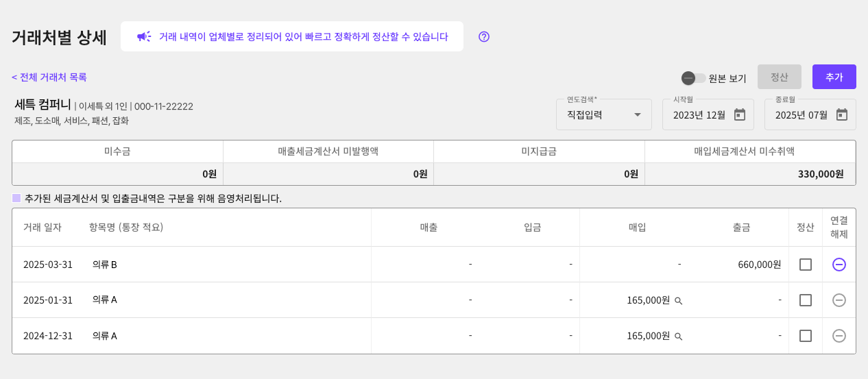This screenshot has height=379, width=868.
Task: Click the purple 추가 button
Action: click(x=834, y=77)
